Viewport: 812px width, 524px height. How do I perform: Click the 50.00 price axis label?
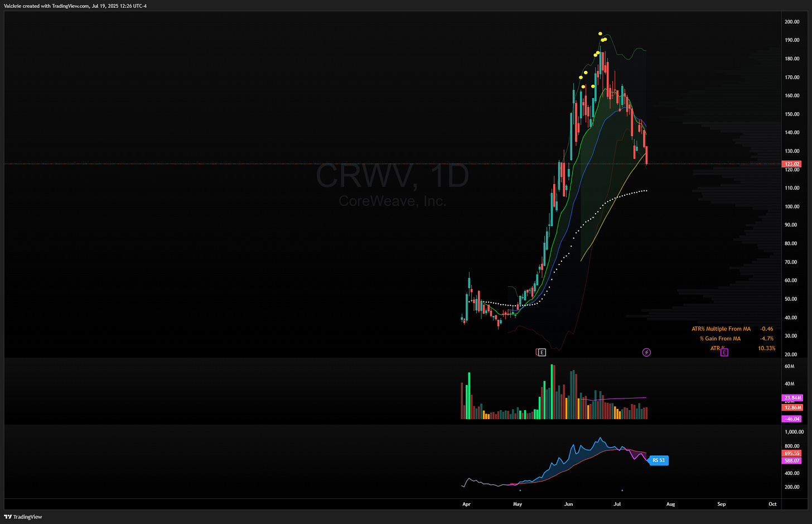[x=791, y=299]
